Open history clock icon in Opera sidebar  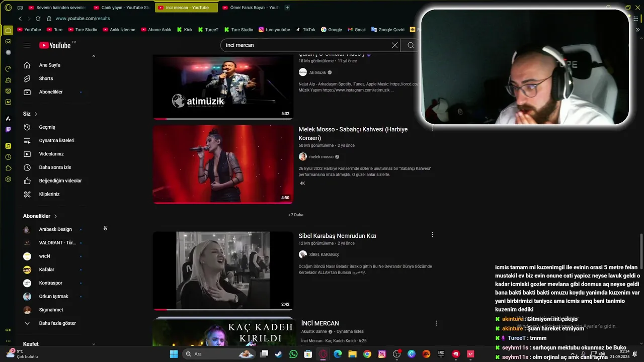pos(8,157)
